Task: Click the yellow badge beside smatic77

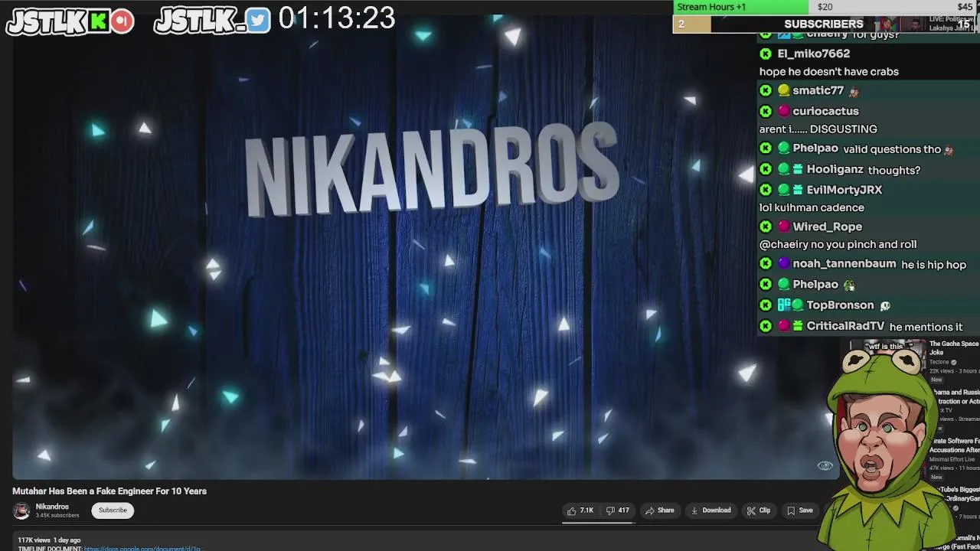Action: [x=783, y=90]
